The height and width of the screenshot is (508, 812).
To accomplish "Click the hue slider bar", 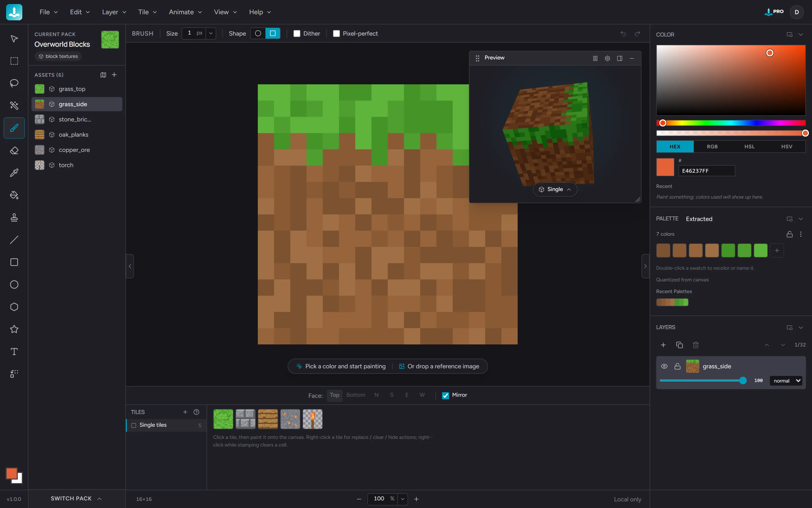I will point(731,123).
